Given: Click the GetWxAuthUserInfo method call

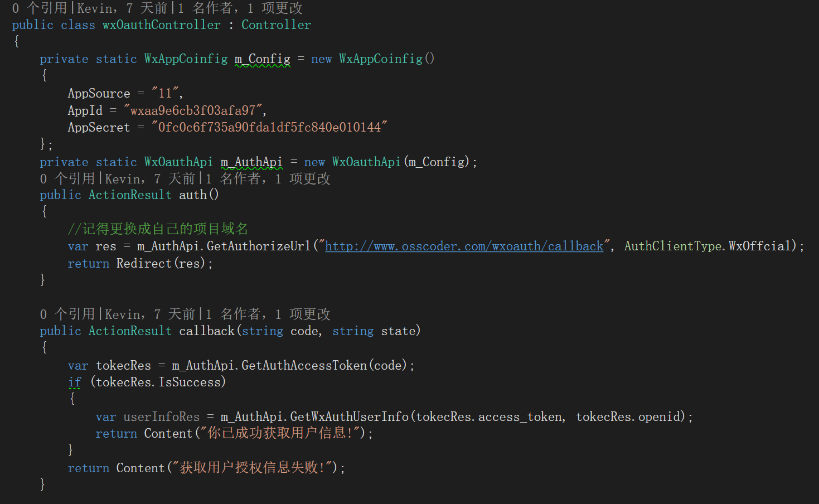Looking at the screenshot, I should point(349,417).
